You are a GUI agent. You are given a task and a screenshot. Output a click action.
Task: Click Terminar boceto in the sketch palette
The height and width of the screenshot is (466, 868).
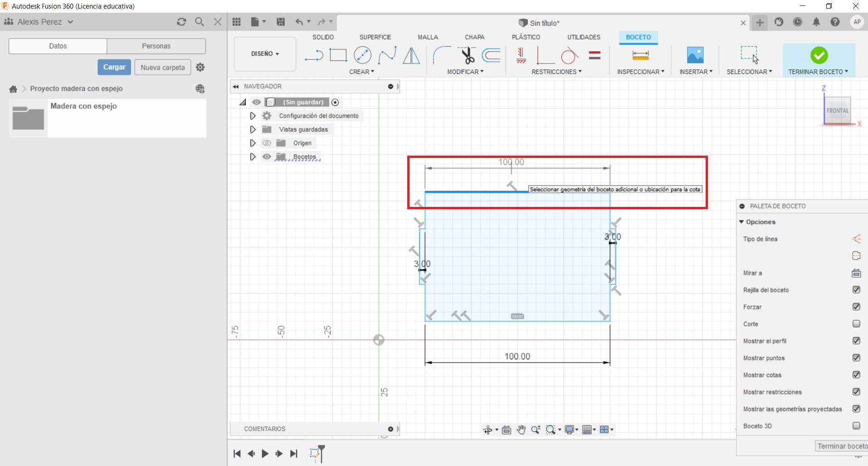(842, 446)
